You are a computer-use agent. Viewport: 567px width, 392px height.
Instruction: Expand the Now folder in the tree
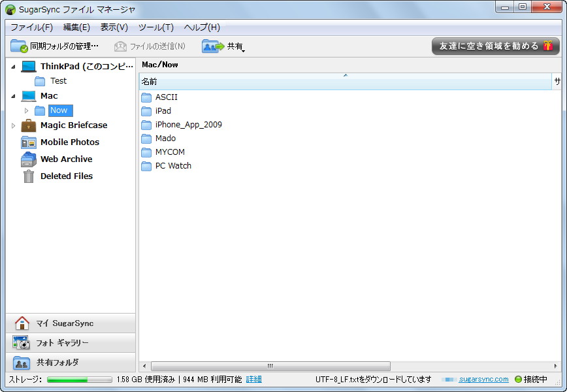pos(26,110)
